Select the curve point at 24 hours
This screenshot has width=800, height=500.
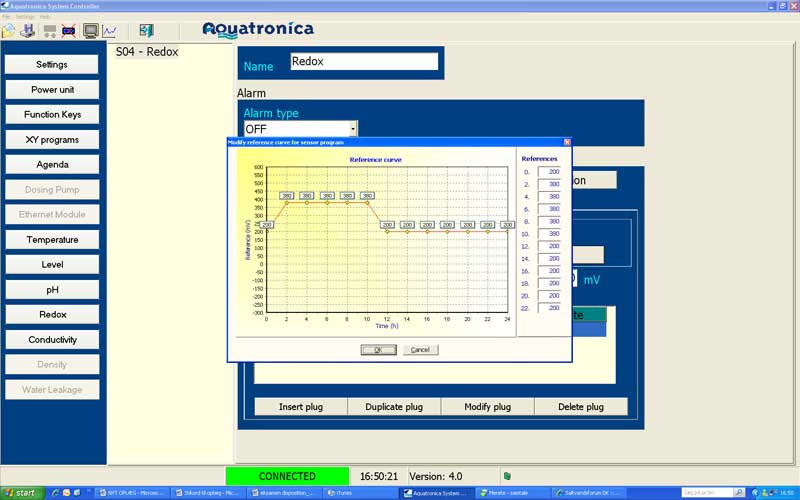pos(508,232)
